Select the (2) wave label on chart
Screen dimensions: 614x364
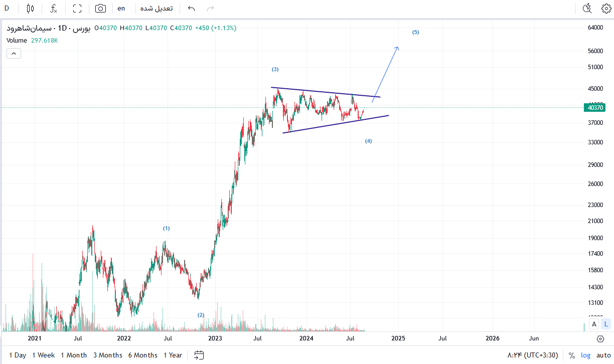pos(201,315)
